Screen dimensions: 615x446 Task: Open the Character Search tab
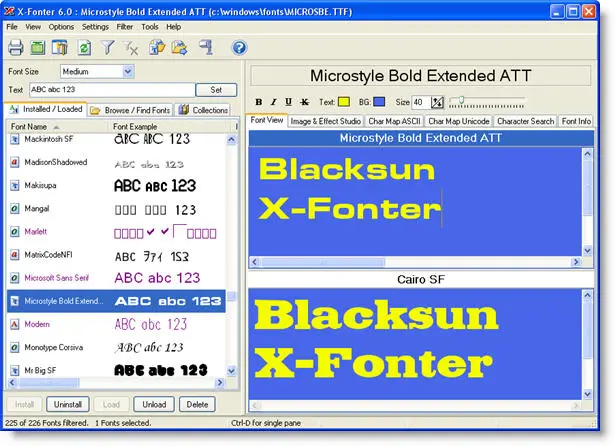coord(526,121)
